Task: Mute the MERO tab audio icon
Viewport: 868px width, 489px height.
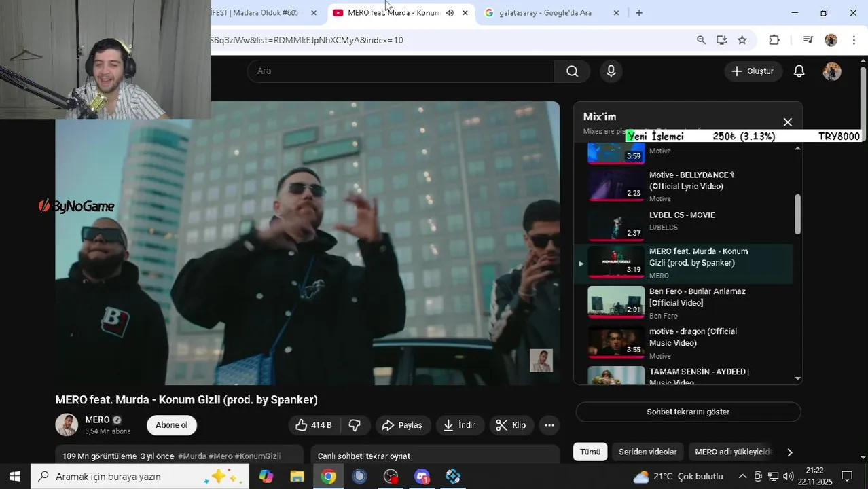Action: pyautogui.click(x=450, y=13)
